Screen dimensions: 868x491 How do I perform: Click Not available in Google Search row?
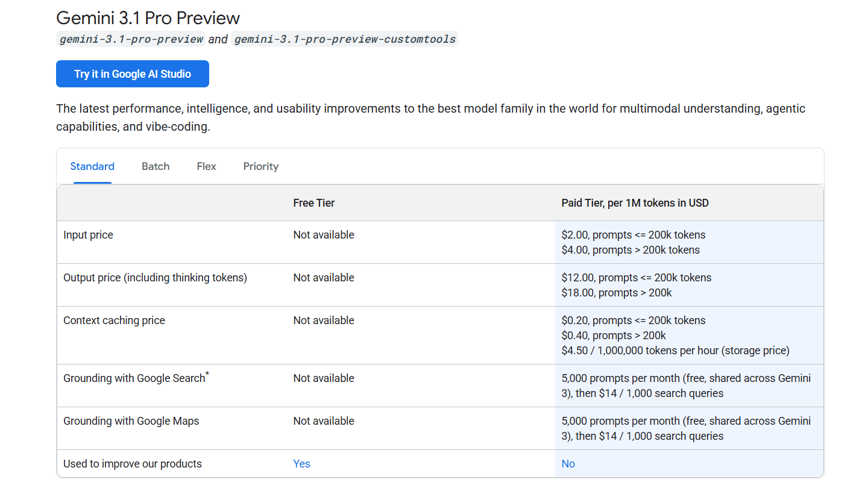point(324,378)
